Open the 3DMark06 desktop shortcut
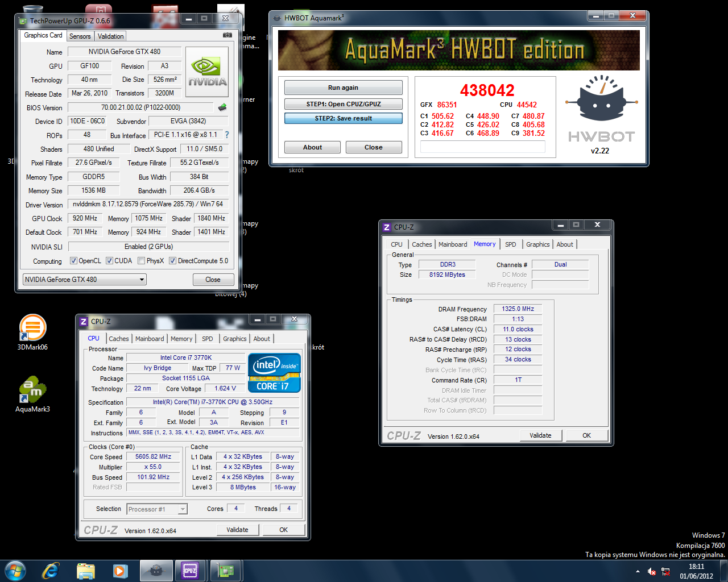 point(32,332)
